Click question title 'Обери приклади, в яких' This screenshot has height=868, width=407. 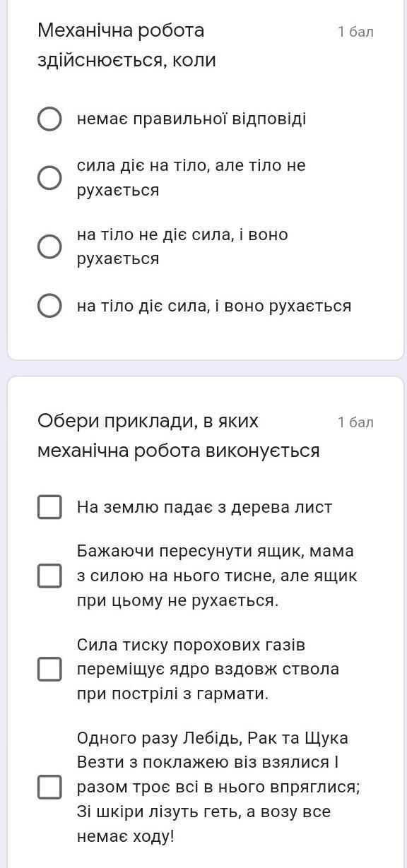148,422
